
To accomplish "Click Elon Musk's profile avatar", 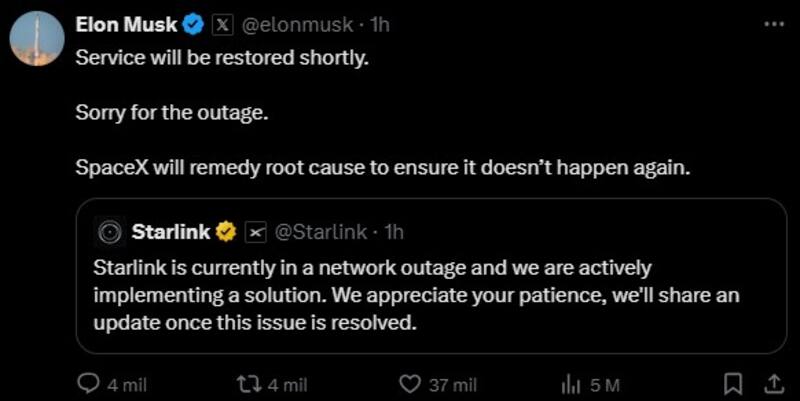I will [39, 40].
